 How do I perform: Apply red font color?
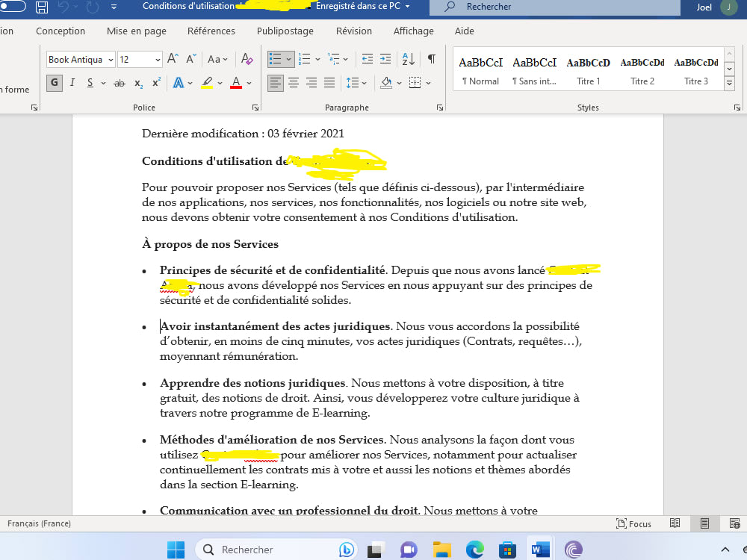click(236, 83)
